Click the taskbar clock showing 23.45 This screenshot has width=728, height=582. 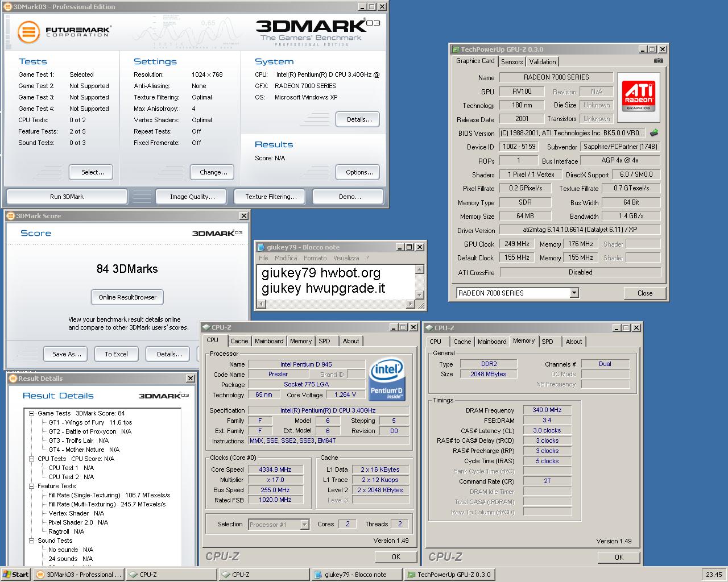pos(714,575)
